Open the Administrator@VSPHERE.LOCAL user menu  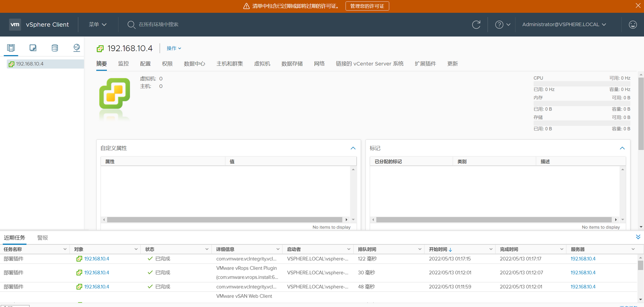click(564, 24)
